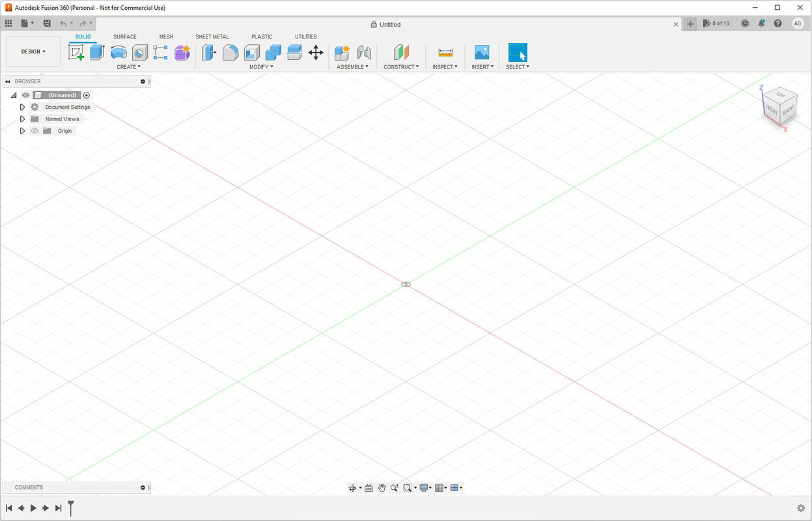Select the Combine tool

(x=273, y=53)
